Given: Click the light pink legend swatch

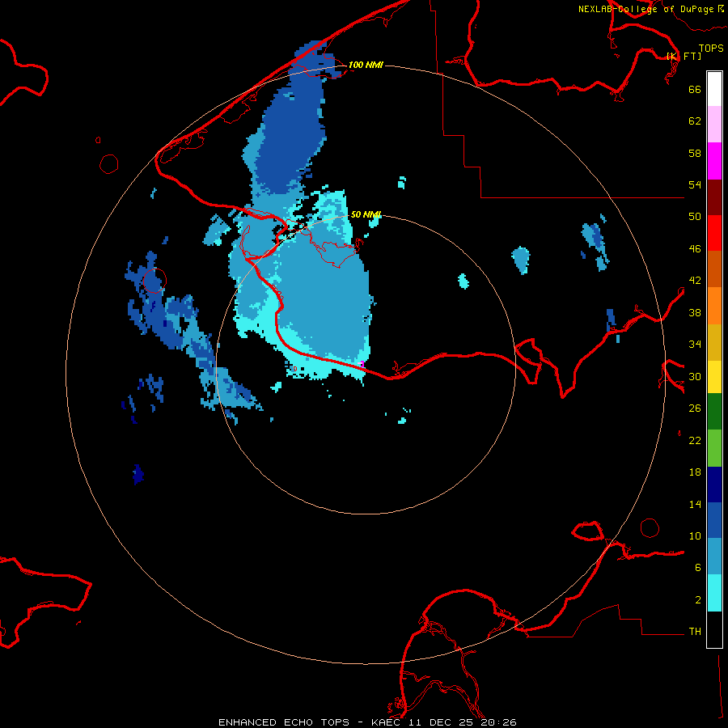Looking at the screenshot, I should point(714,125).
